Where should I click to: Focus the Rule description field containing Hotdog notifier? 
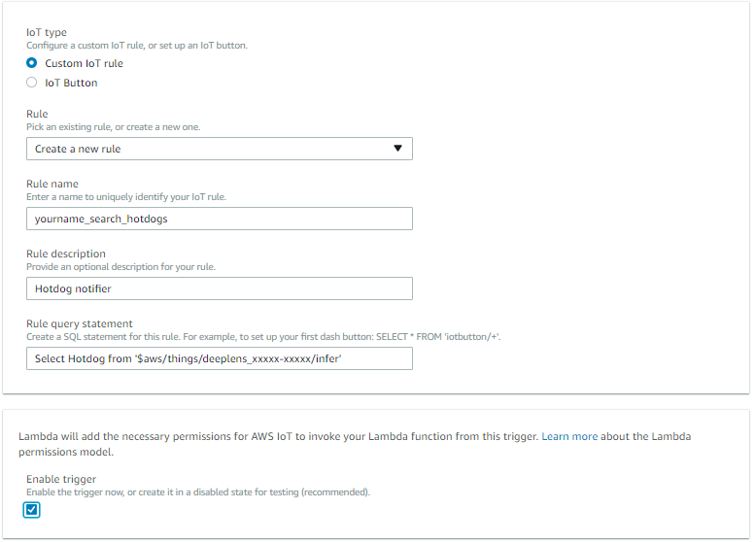(x=220, y=288)
